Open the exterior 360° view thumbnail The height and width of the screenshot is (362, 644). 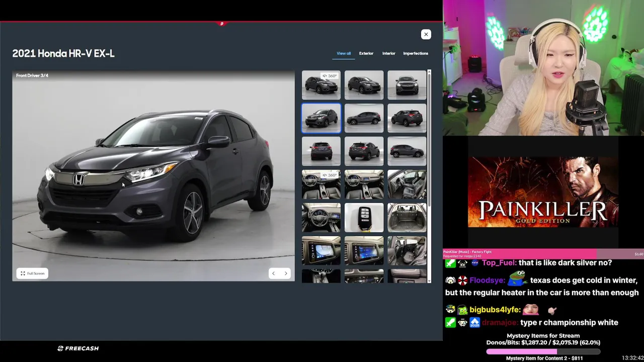[321, 85]
